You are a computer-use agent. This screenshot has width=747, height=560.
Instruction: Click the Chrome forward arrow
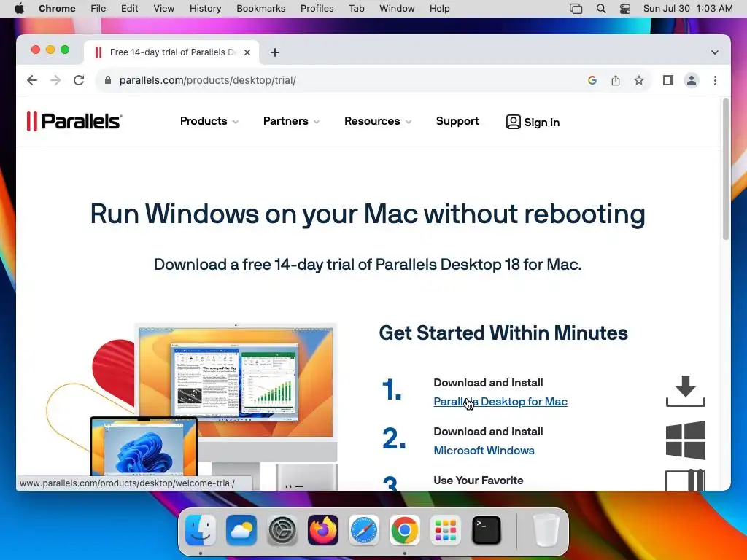click(x=55, y=80)
